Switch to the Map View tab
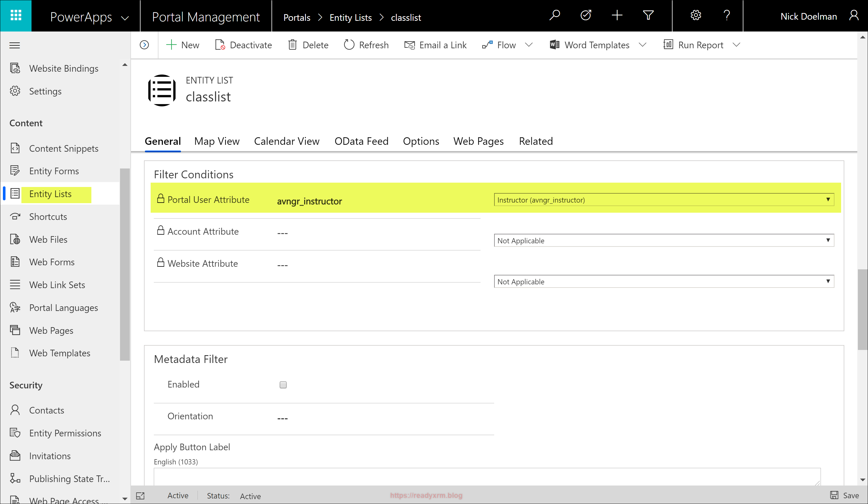Screen dimensions: 868x504 [217, 141]
